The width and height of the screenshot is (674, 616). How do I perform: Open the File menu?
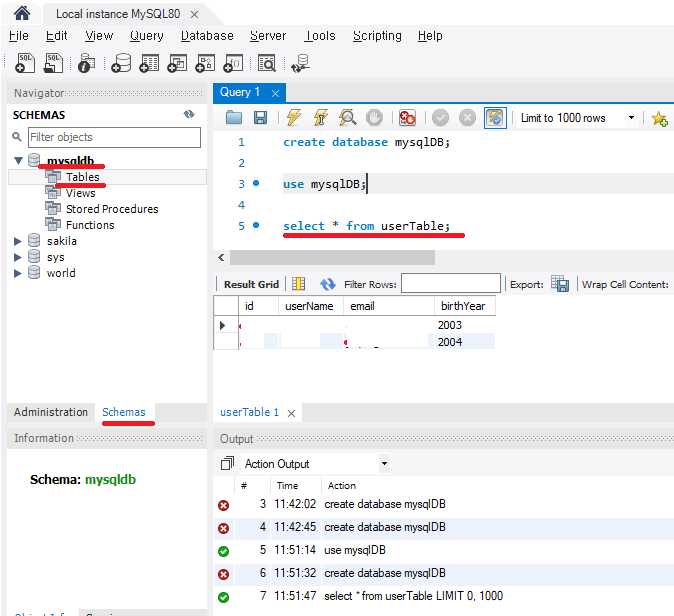[18, 36]
